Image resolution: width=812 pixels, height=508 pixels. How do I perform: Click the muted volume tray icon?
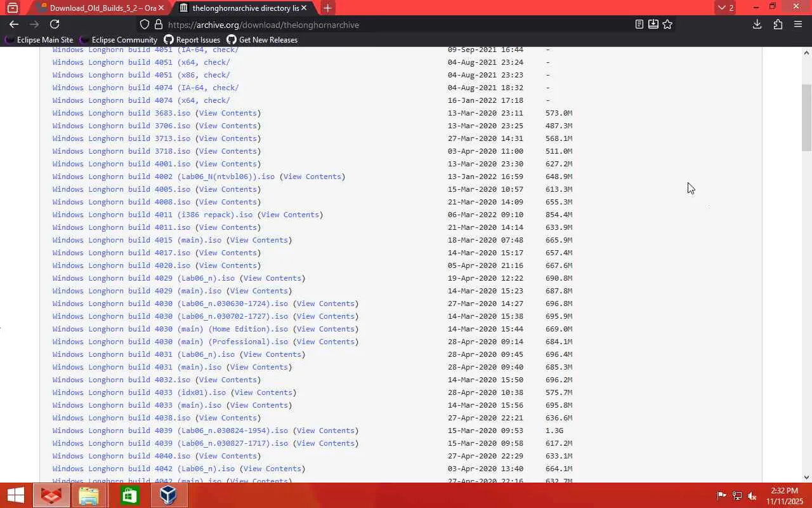(752, 496)
